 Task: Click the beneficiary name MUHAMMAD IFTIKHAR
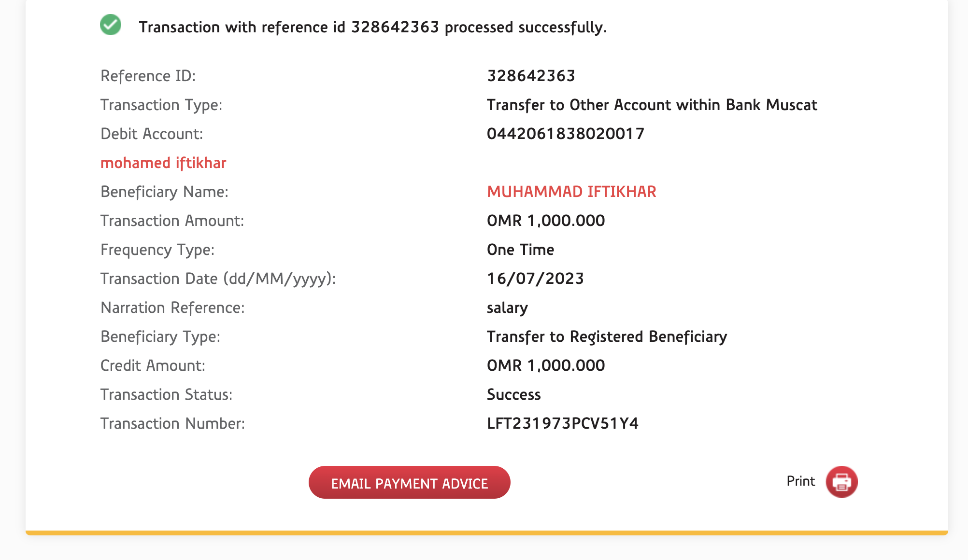pyautogui.click(x=571, y=192)
